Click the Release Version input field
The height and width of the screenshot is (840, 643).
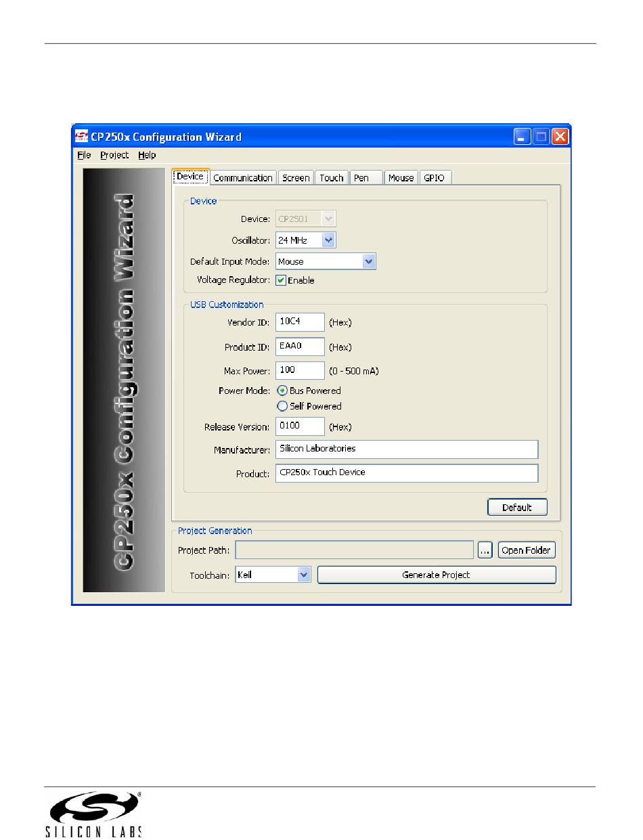click(x=300, y=426)
